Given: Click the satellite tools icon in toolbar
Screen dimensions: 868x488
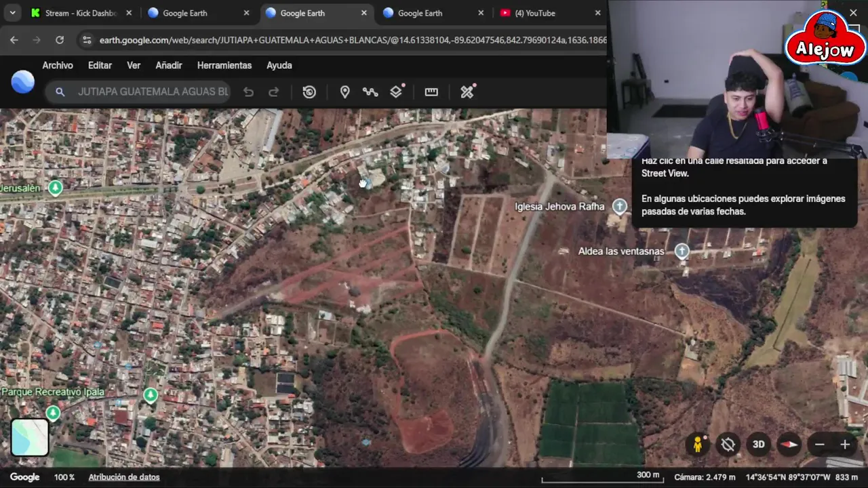Looking at the screenshot, I should click(467, 91).
